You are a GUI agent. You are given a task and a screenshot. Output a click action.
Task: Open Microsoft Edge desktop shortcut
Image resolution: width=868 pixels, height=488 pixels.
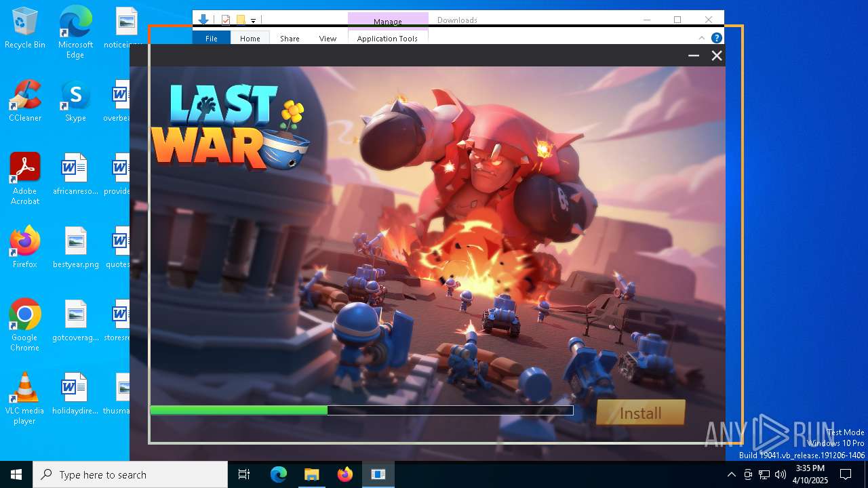75,32
